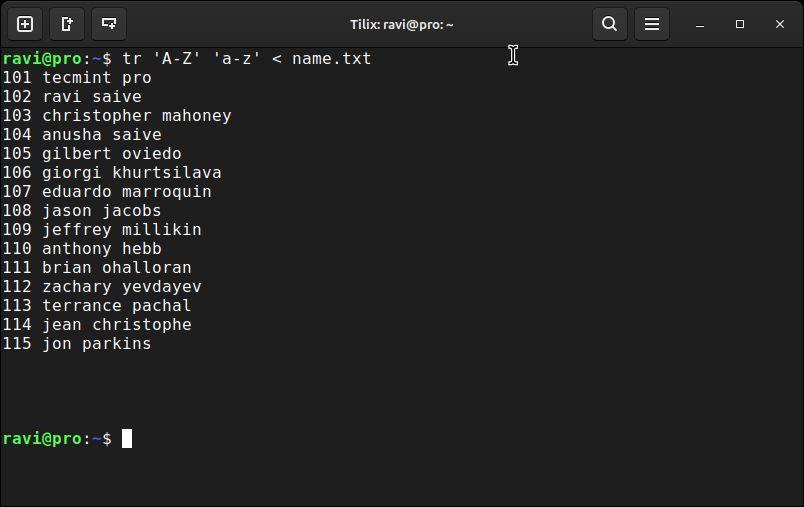Click the '101 tecmint pro' output line
The width and height of the screenshot is (804, 507).
(77, 78)
